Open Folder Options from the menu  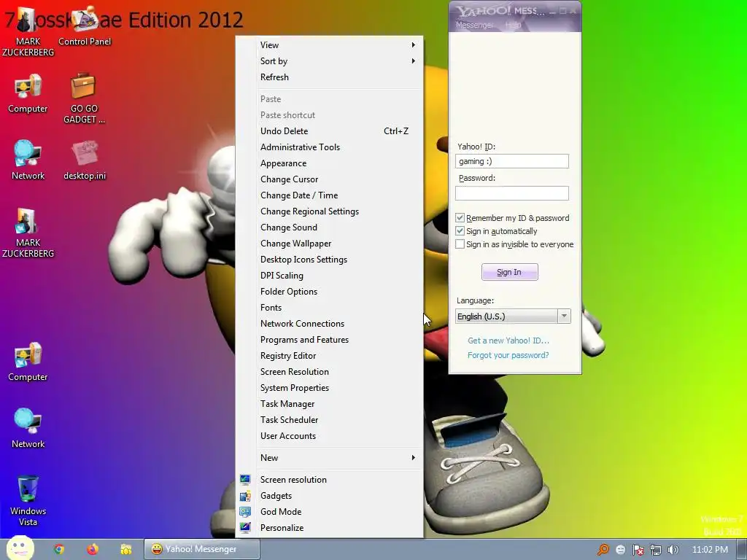click(329, 292)
